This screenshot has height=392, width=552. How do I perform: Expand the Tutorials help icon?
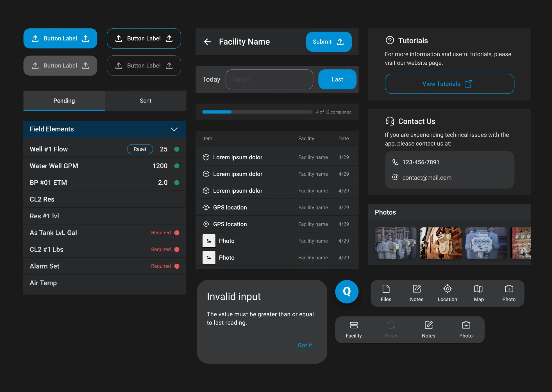(x=389, y=40)
